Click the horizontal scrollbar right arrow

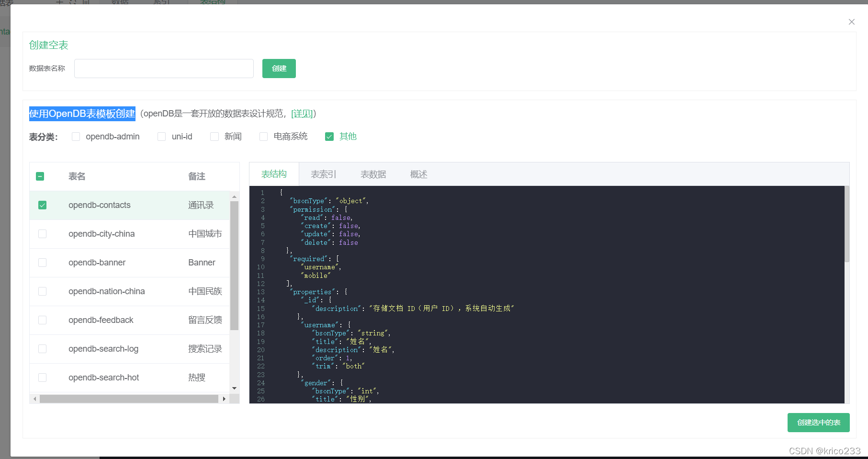[x=224, y=399]
